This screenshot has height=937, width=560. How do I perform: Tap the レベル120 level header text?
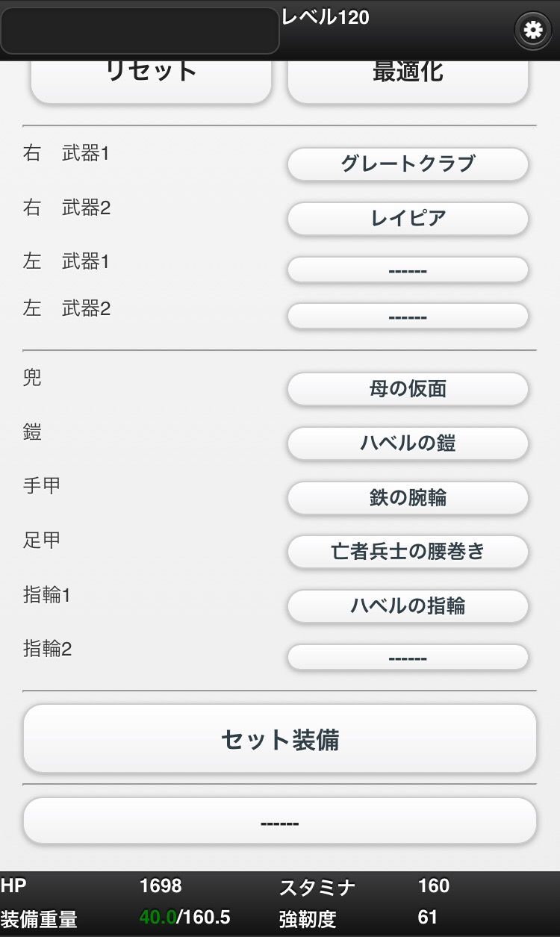[326, 17]
